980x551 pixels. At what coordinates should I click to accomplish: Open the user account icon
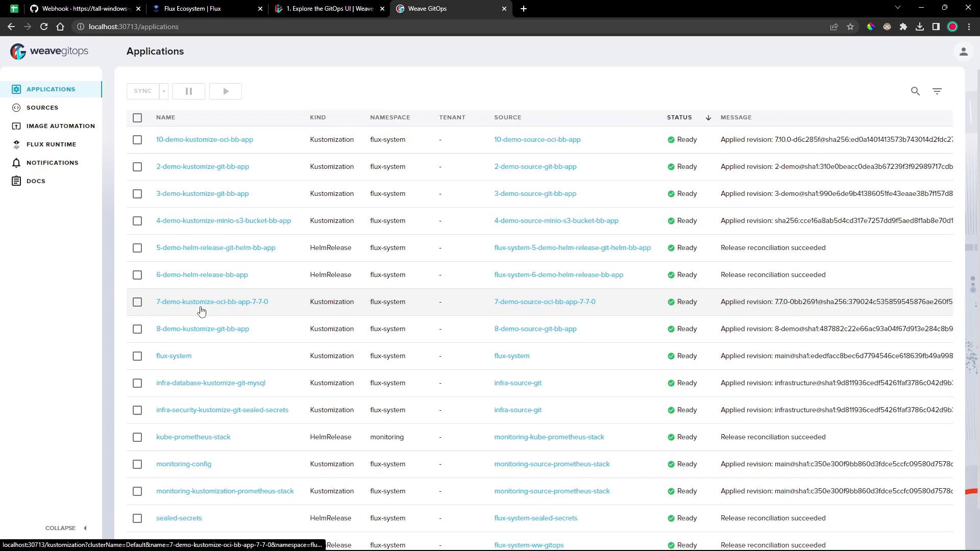coord(964,52)
